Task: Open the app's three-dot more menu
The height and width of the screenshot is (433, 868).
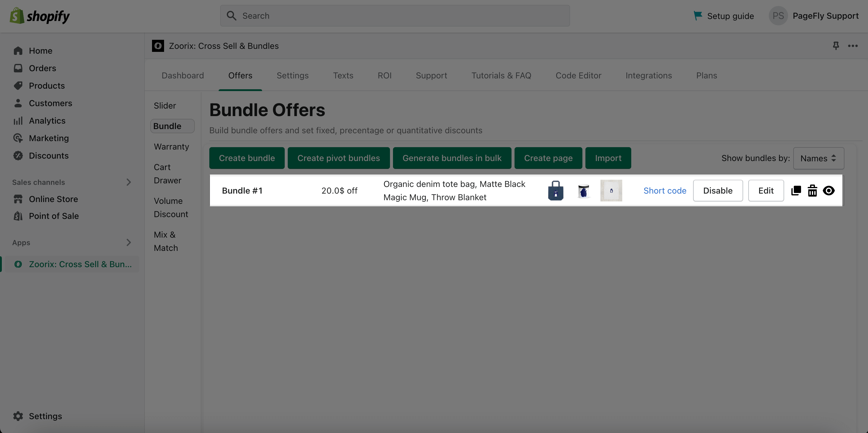Action: [x=853, y=46]
